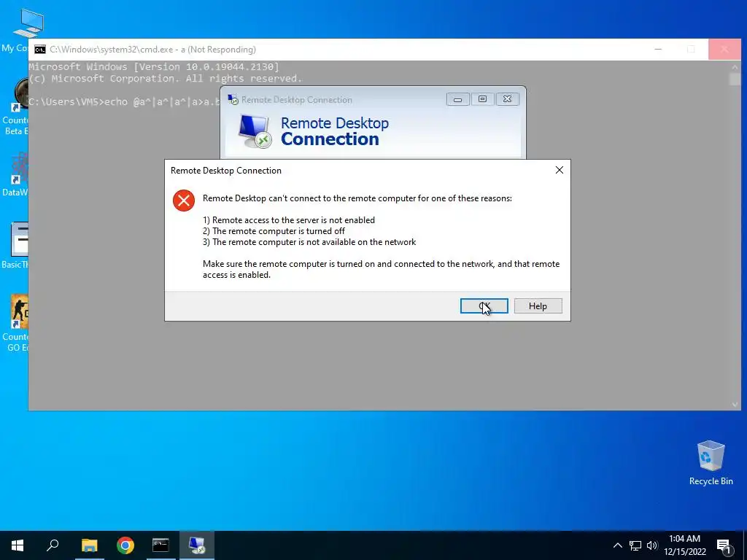
Task: Minimize the Remote Desktop Connection window
Action: 458,99
